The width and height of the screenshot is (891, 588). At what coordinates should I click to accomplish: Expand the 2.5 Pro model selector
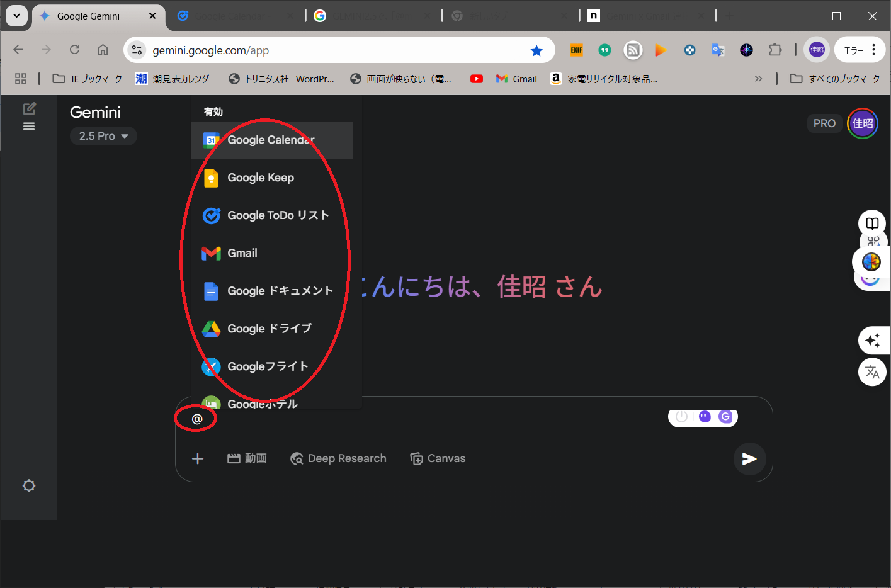pyautogui.click(x=103, y=136)
